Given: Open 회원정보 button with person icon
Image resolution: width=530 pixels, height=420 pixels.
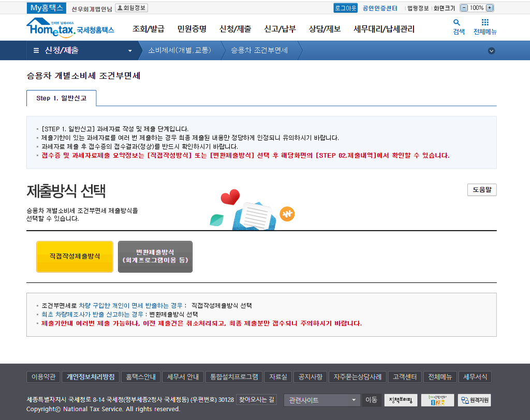Looking at the screenshot, I should (131, 8).
